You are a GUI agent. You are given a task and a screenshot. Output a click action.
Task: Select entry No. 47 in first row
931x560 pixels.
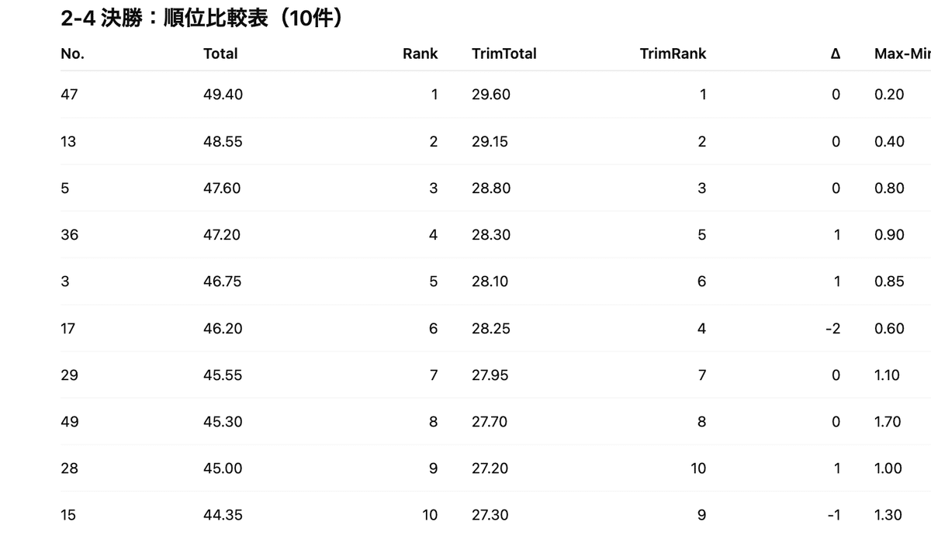point(69,95)
